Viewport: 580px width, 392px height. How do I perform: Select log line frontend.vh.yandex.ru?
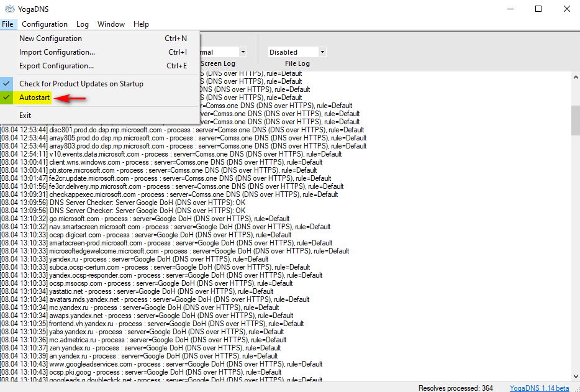[x=152, y=324]
